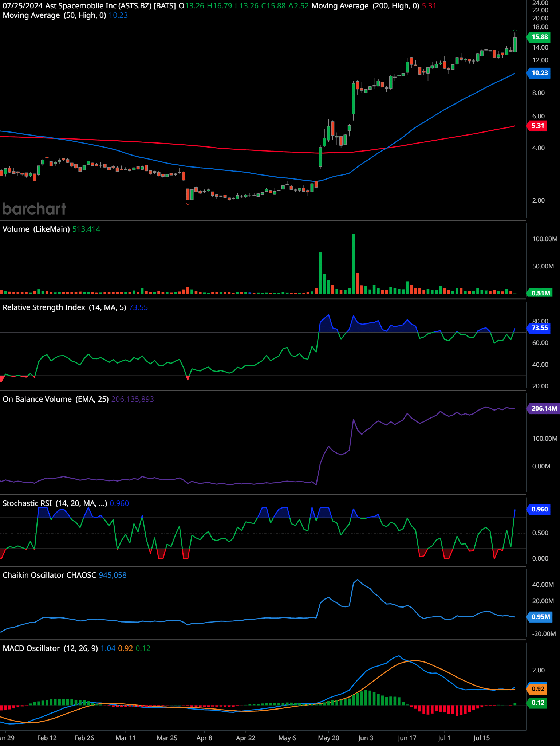Click the 206.14M On Balance Volume tag
The width and height of the screenshot is (560, 746).
tap(543, 408)
